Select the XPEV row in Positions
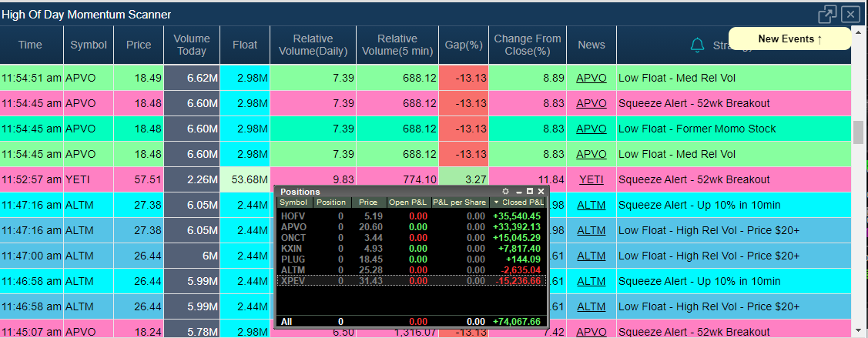The height and width of the screenshot is (338, 868). point(411,281)
